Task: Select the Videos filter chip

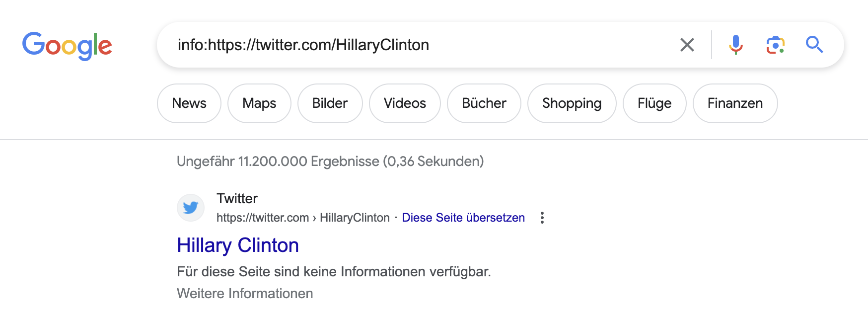Action: click(x=405, y=103)
